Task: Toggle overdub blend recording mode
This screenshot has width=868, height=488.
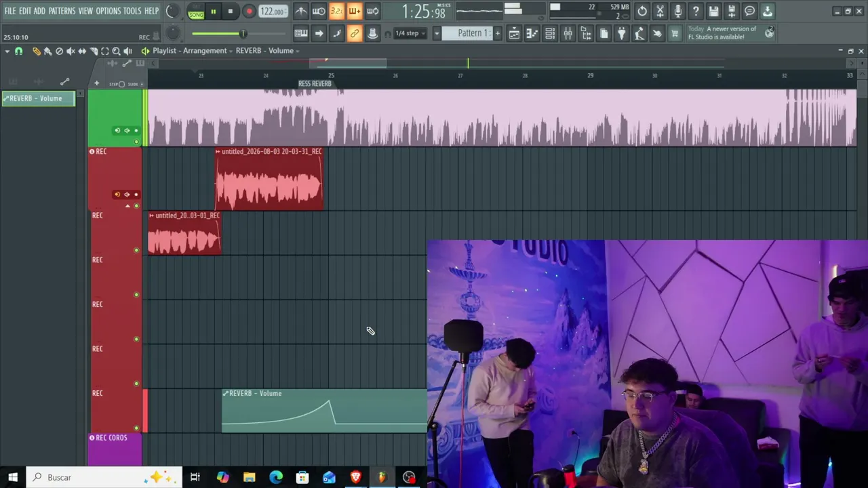Action: tap(354, 11)
